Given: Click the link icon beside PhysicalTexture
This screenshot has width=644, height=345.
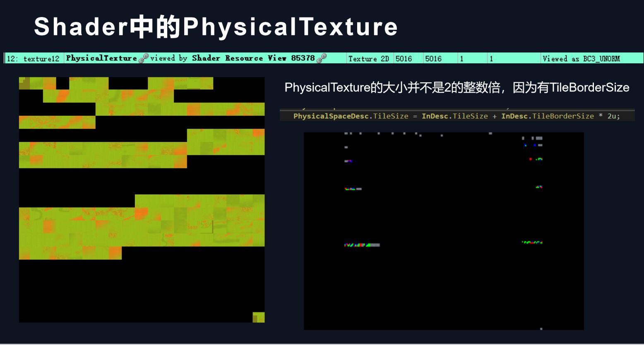Looking at the screenshot, I should (144, 58).
